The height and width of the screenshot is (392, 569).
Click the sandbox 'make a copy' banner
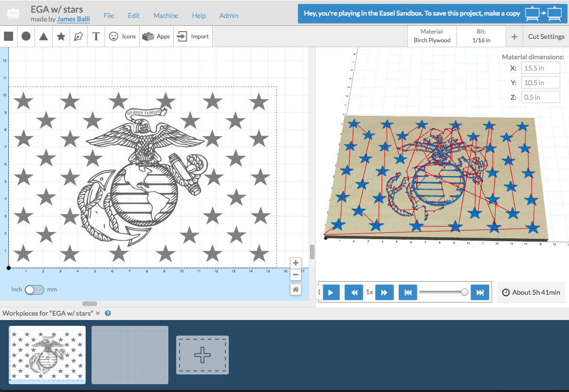click(x=433, y=14)
